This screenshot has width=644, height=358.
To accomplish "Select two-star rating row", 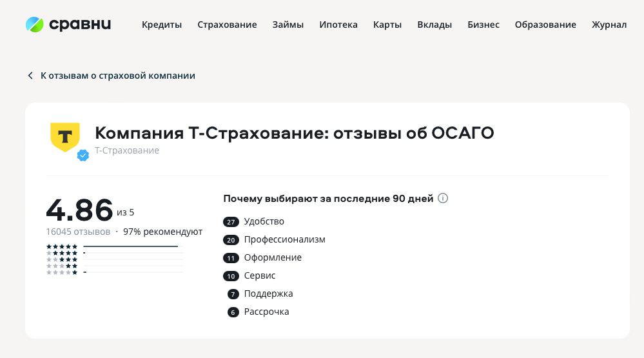I will 115,266.
